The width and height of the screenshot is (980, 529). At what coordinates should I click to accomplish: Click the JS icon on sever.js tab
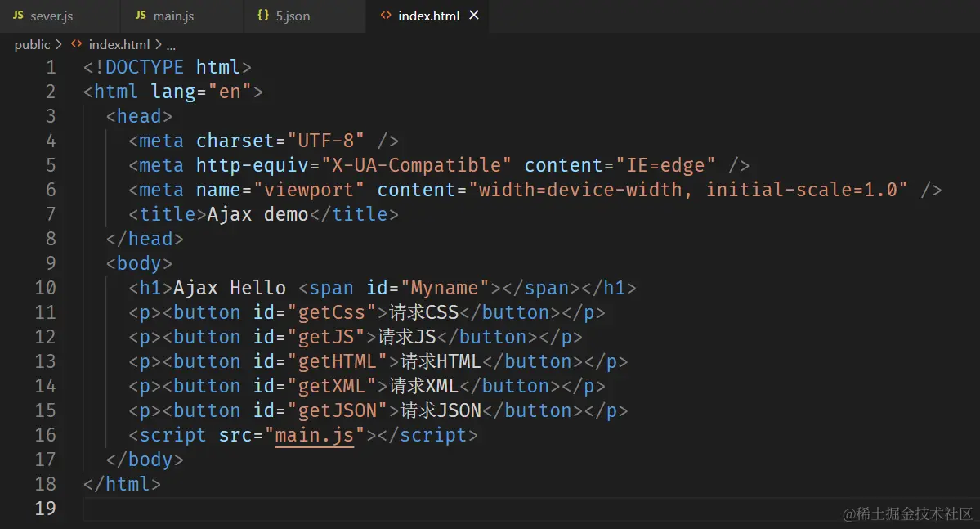(x=18, y=16)
